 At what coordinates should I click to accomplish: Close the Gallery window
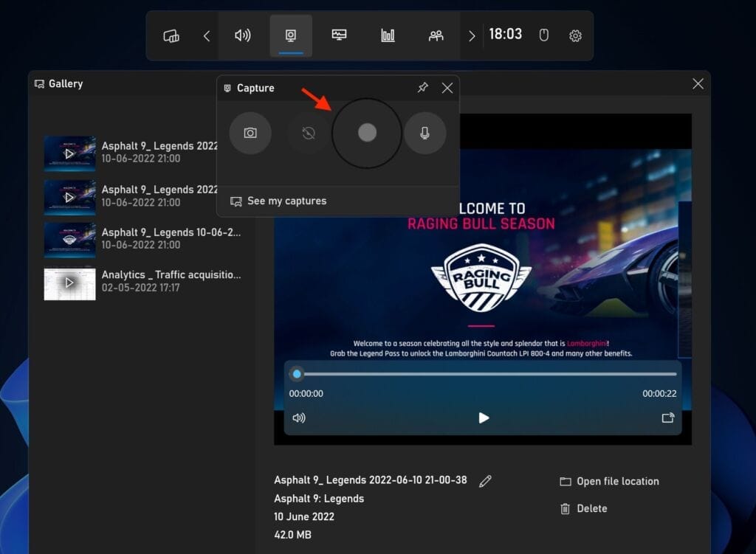click(698, 84)
